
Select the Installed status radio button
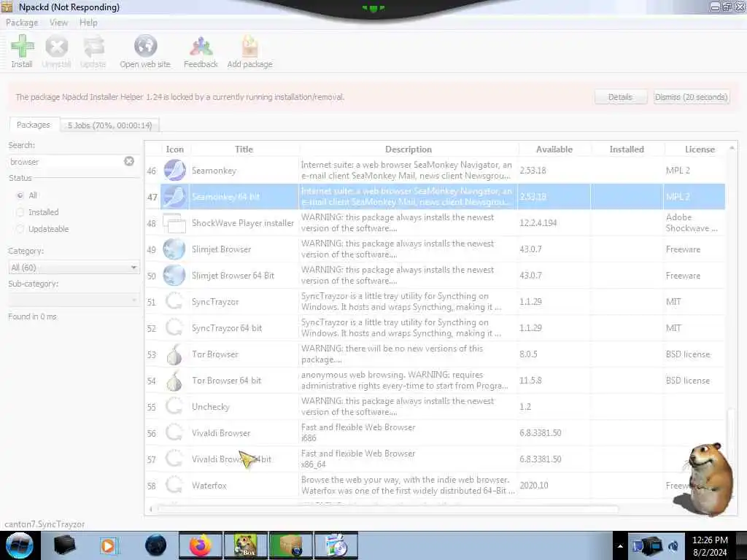[20, 212]
